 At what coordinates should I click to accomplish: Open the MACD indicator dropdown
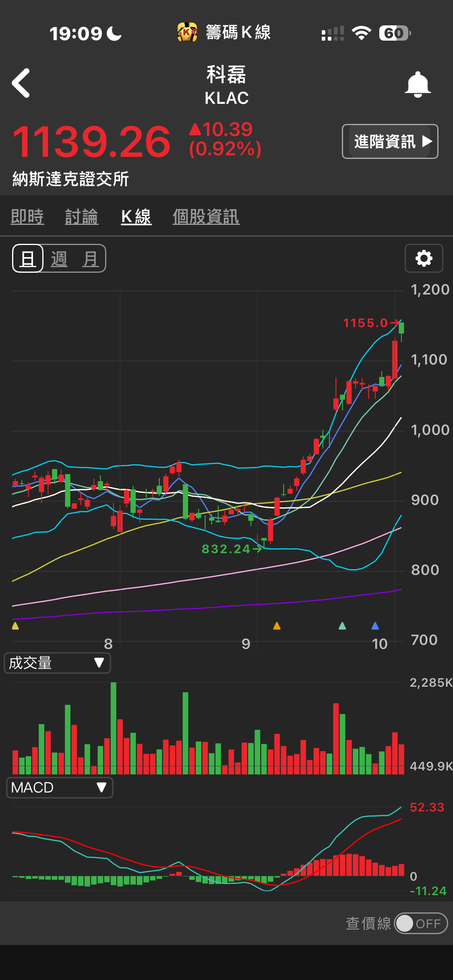coord(60,788)
